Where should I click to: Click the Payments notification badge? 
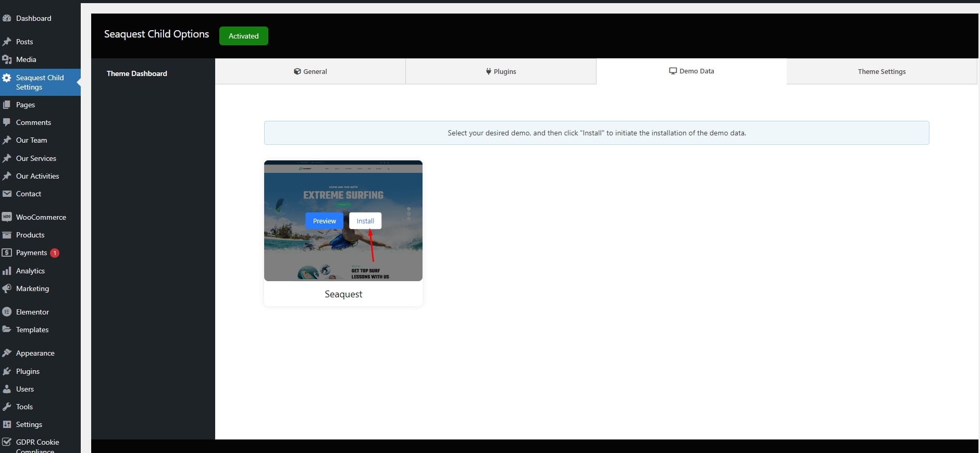click(x=55, y=253)
